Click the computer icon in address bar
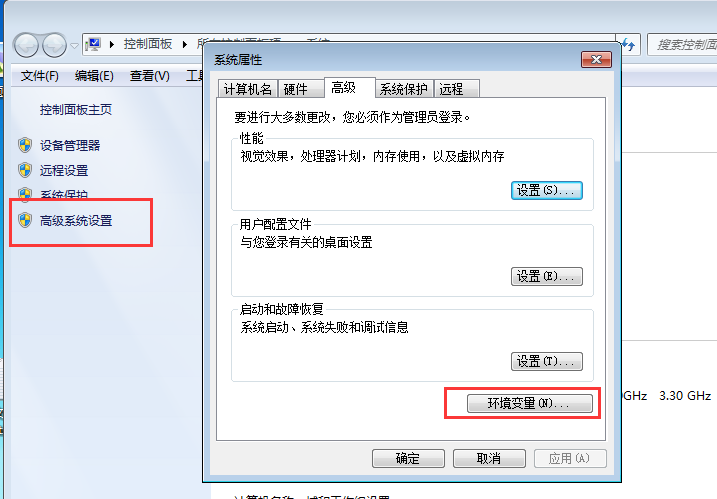717x499 pixels. click(93, 44)
